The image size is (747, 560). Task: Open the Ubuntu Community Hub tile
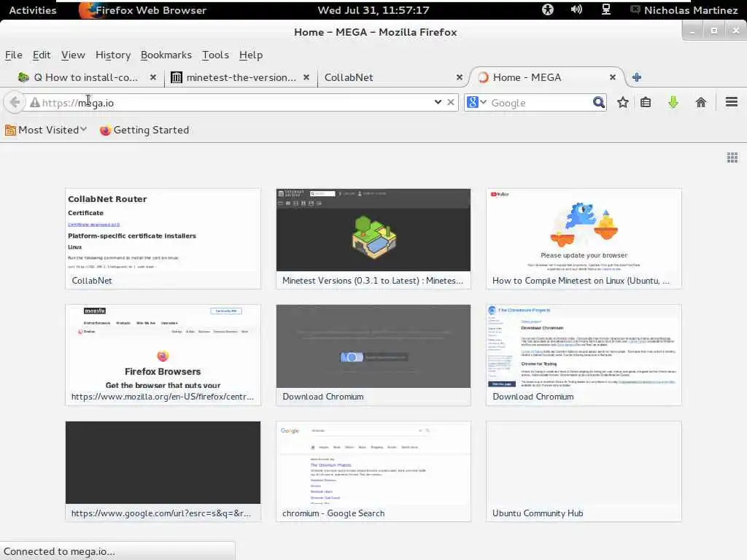(x=584, y=471)
